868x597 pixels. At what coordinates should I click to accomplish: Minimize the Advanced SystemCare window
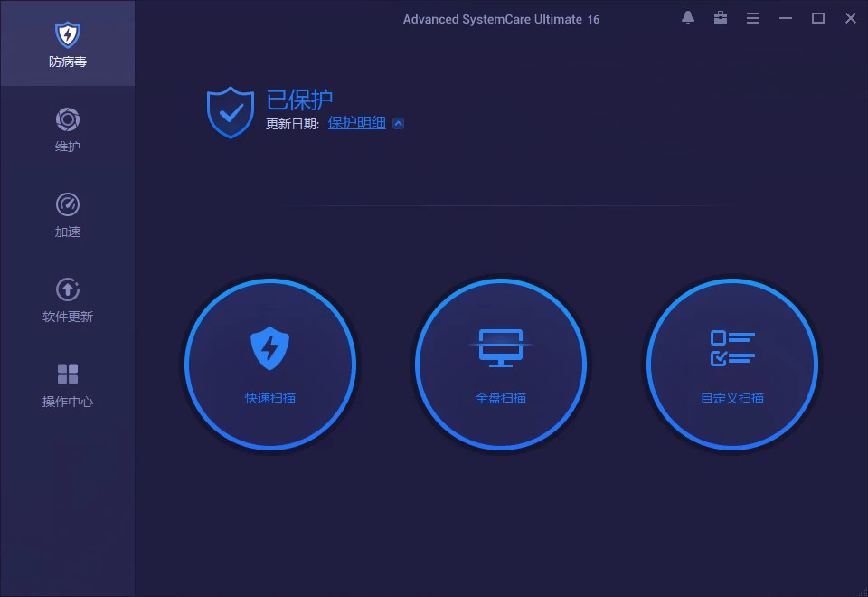click(x=786, y=18)
